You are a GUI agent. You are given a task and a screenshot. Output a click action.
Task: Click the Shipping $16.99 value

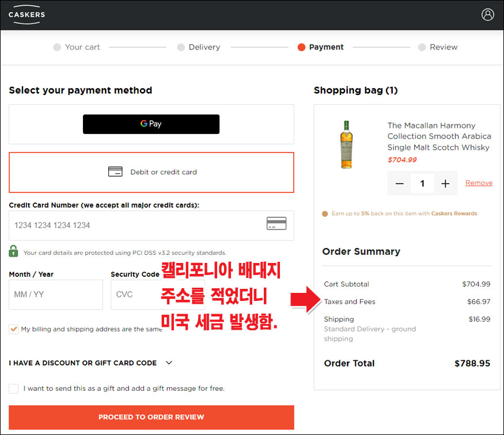[479, 319]
